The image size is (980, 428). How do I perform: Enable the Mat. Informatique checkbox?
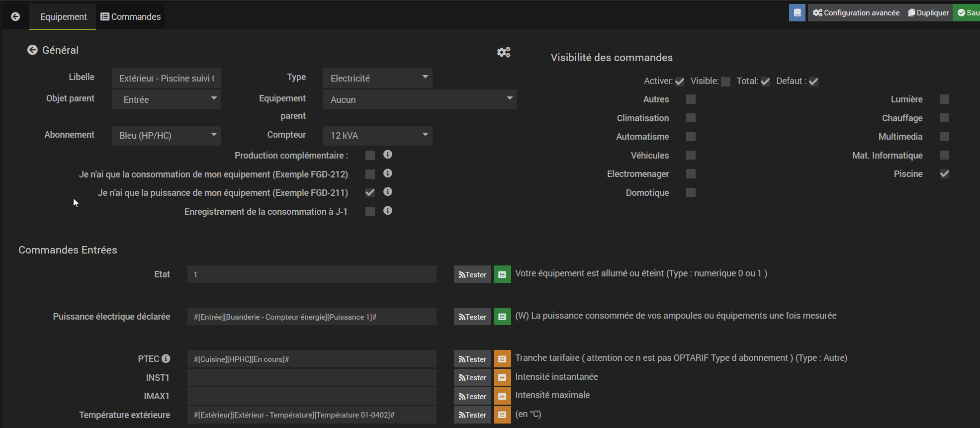click(945, 155)
